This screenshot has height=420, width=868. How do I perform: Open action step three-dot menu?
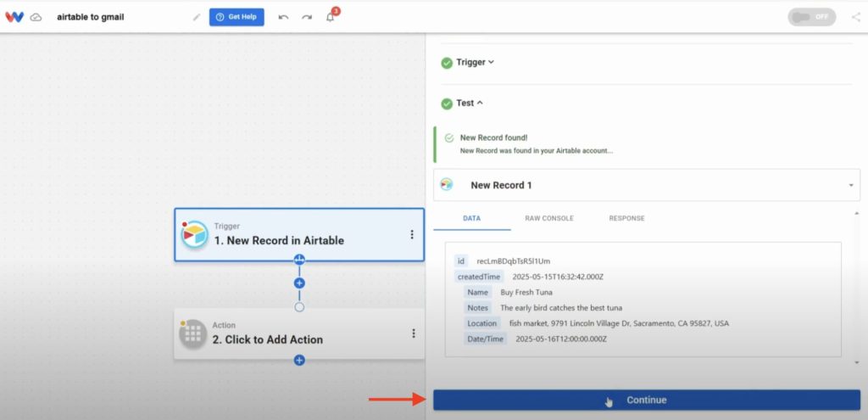coord(414,333)
